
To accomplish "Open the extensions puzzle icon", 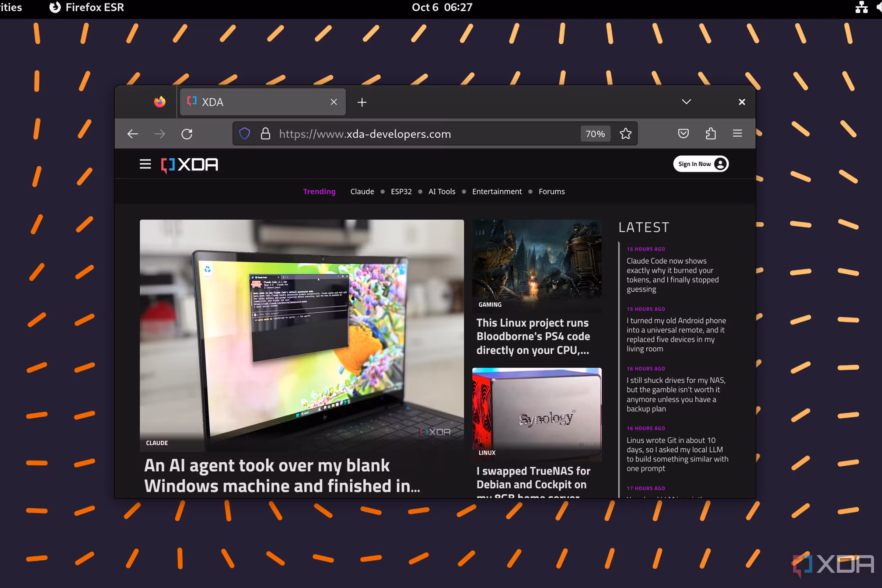I will (711, 134).
